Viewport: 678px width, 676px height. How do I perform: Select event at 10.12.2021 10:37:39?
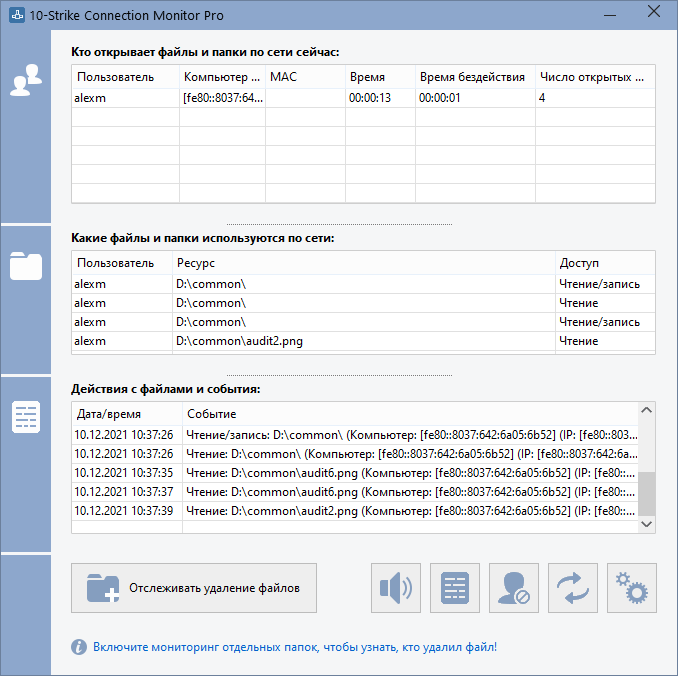[x=355, y=511]
